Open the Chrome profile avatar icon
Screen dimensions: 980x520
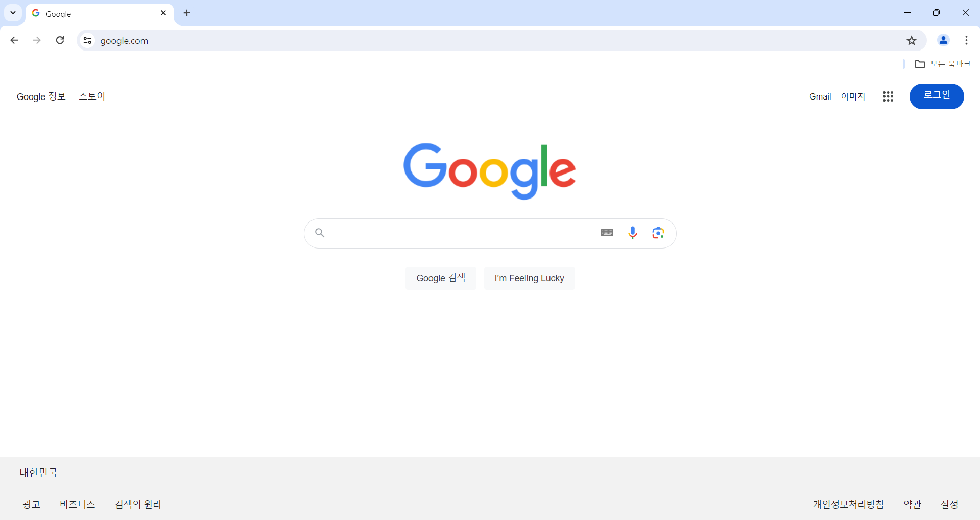(943, 40)
